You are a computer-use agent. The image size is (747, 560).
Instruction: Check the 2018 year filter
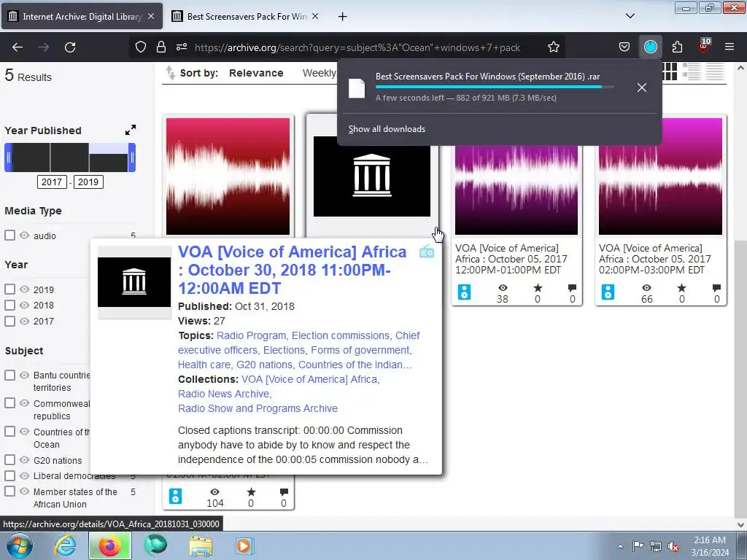[9, 305]
